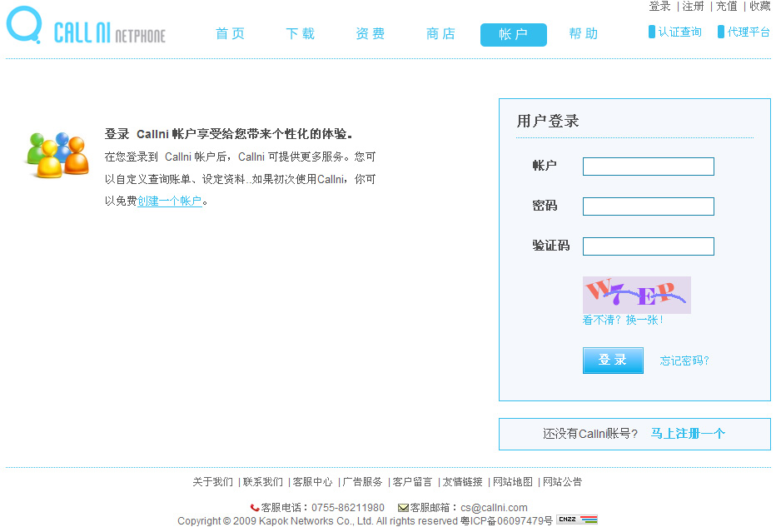Image resolution: width=781 pixels, height=532 pixels.
Task: Open the 资费 rates menu item
Action: coord(371,34)
